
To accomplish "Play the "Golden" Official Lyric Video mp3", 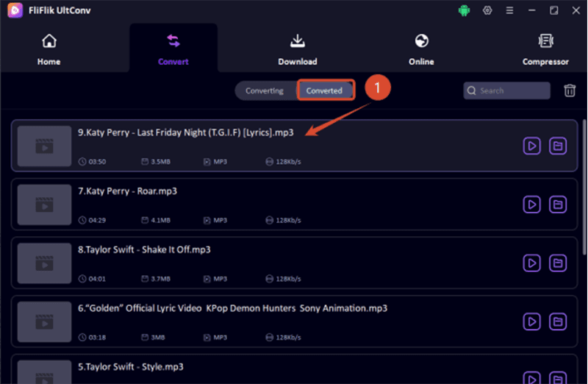I will (x=531, y=321).
